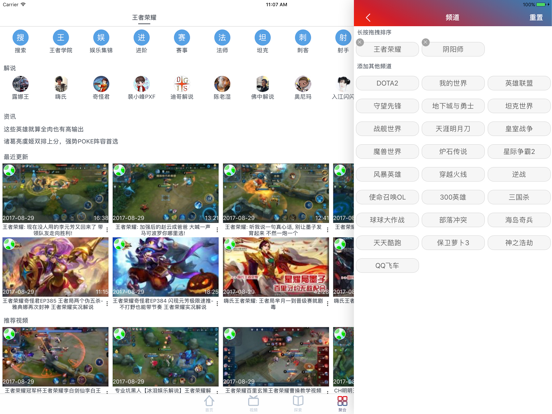Switch to the book icon tab
Image resolution: width=552 pixels, height=414 pixels.
[298, 403]
